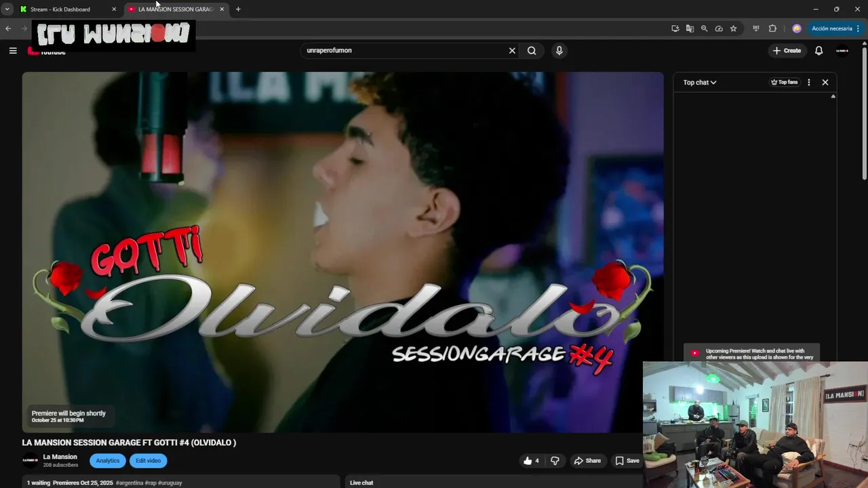Start voice search with the microphone icon

point(559,51)
